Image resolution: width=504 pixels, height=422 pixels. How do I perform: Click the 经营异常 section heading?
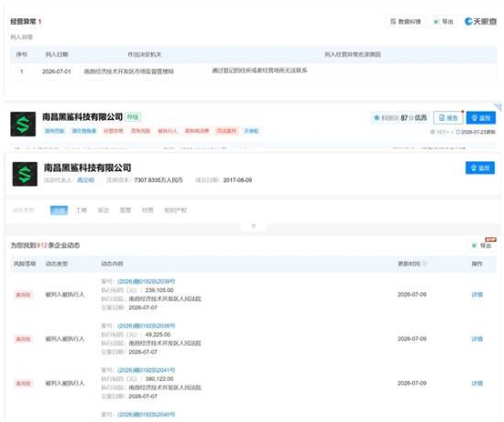(26, 22)
